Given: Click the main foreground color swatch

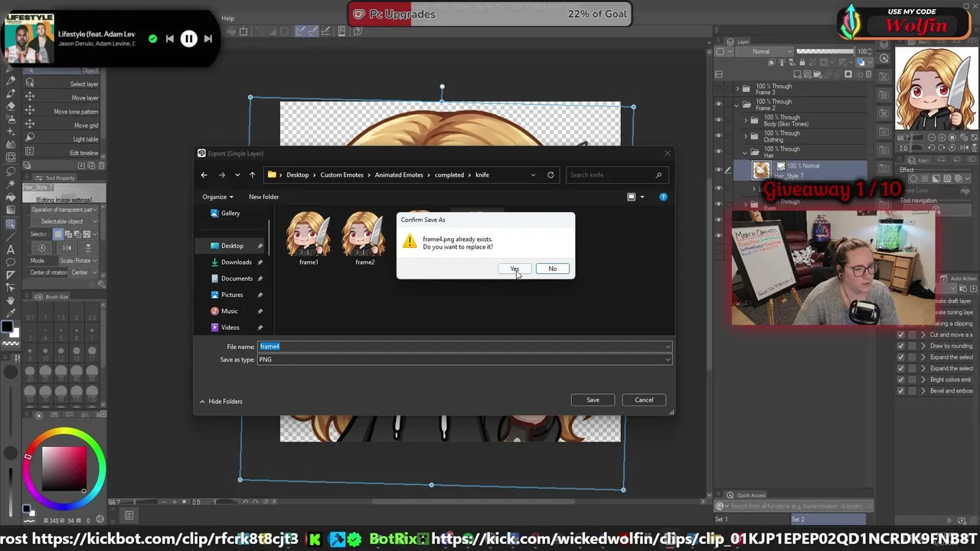Looking at the screenshot, I should click(x=7, y=328).
